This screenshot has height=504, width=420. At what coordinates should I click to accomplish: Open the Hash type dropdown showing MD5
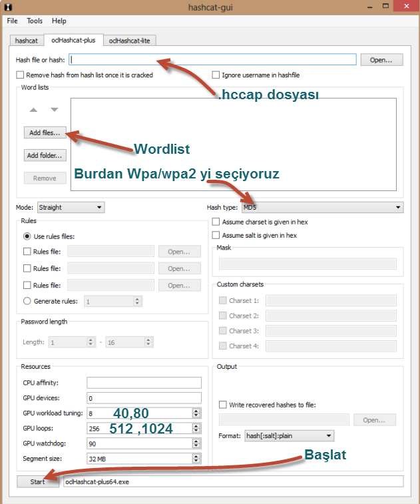(x=323, y=207)
